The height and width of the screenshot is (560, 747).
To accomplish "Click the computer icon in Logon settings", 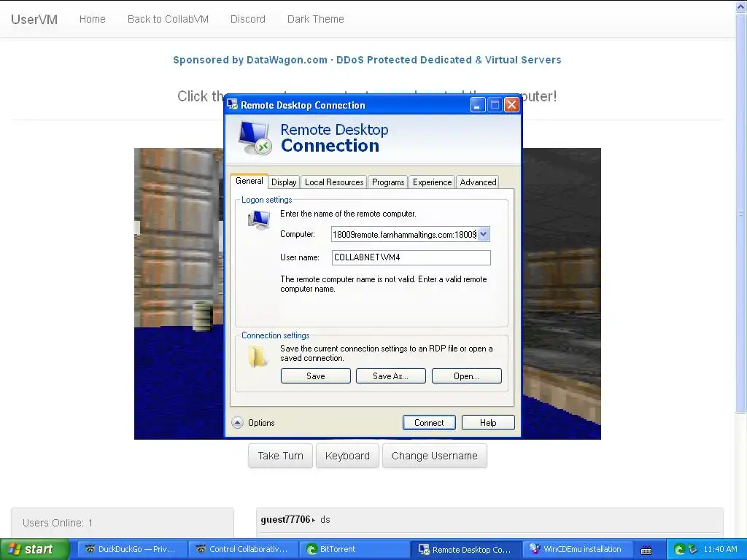I will tap(259, 220).
